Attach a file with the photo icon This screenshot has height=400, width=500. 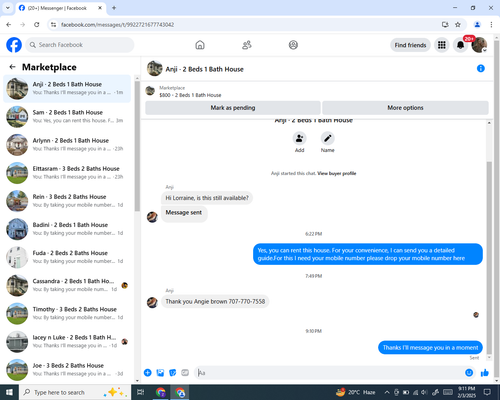click(160, 373)
